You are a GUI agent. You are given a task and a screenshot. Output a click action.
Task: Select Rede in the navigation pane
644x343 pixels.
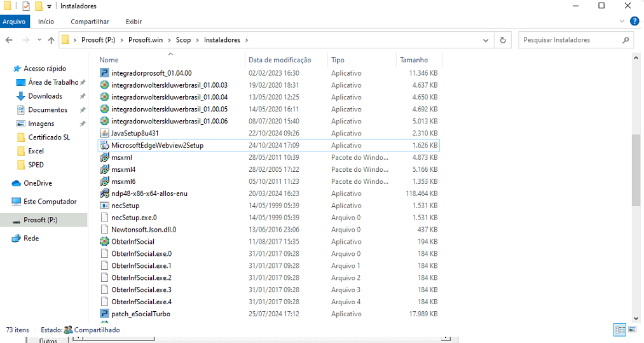31,238
